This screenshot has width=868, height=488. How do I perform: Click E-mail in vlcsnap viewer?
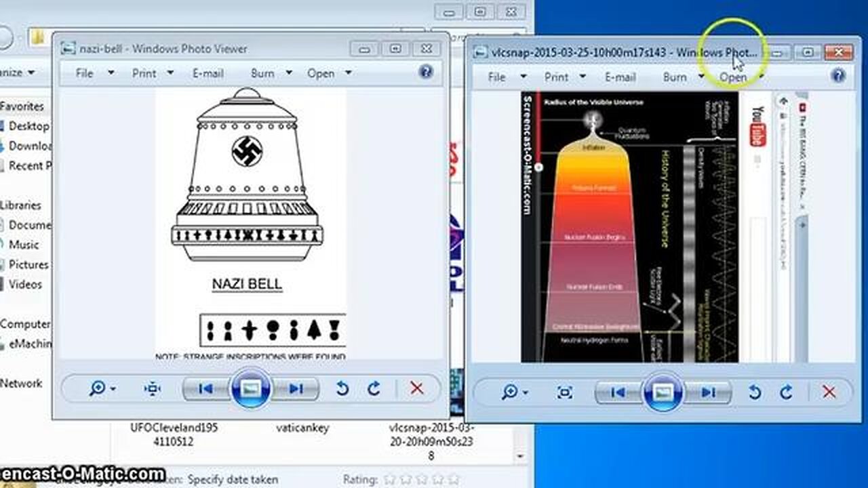(620, 77)
